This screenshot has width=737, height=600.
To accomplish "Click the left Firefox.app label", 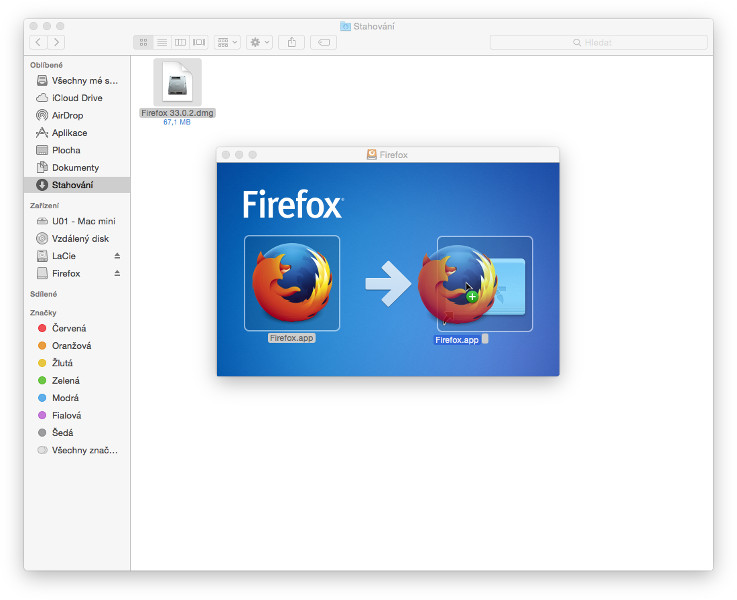I will tap(291, 338).
